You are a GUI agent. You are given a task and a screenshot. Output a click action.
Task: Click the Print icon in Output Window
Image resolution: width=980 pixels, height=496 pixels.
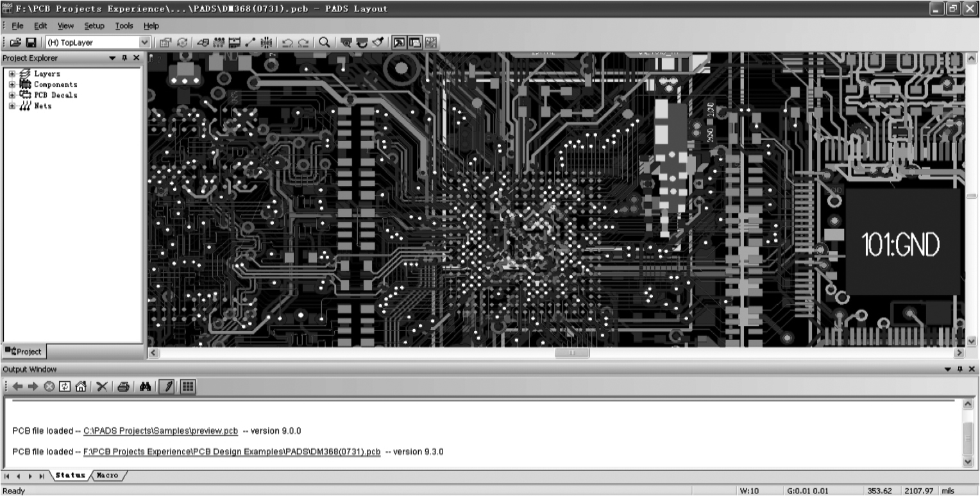pyautogui.click(x=124, y=386)
